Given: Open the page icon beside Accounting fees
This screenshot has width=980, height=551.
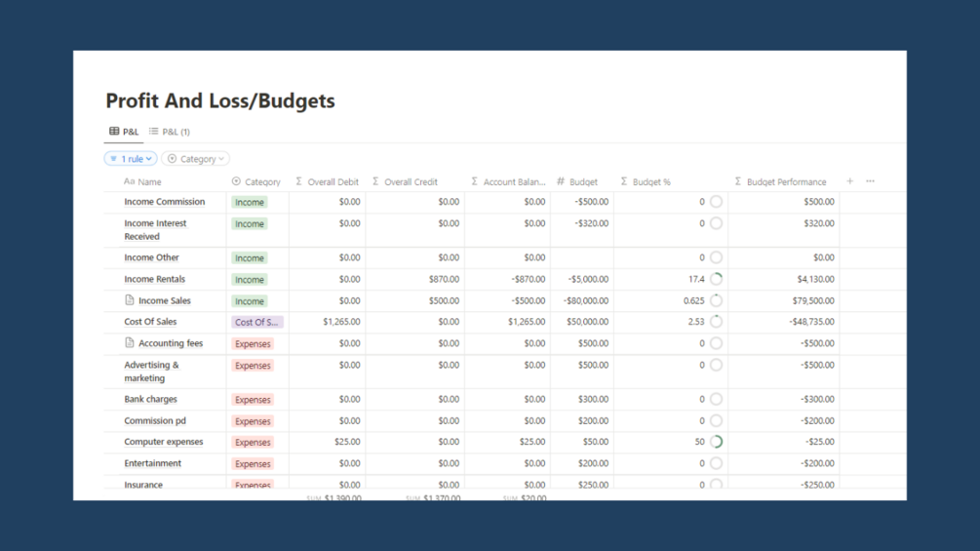Looking at the screenshot, I should (130, 342).
